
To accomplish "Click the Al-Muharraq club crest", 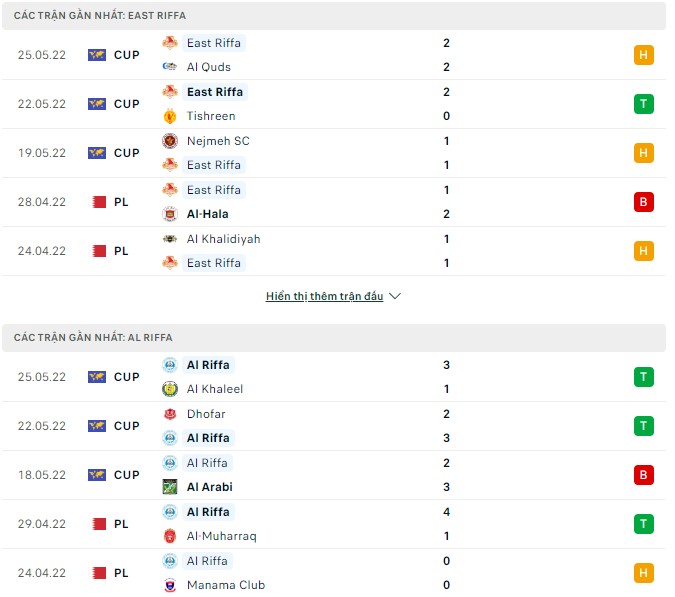I will (x=170, y=536).
